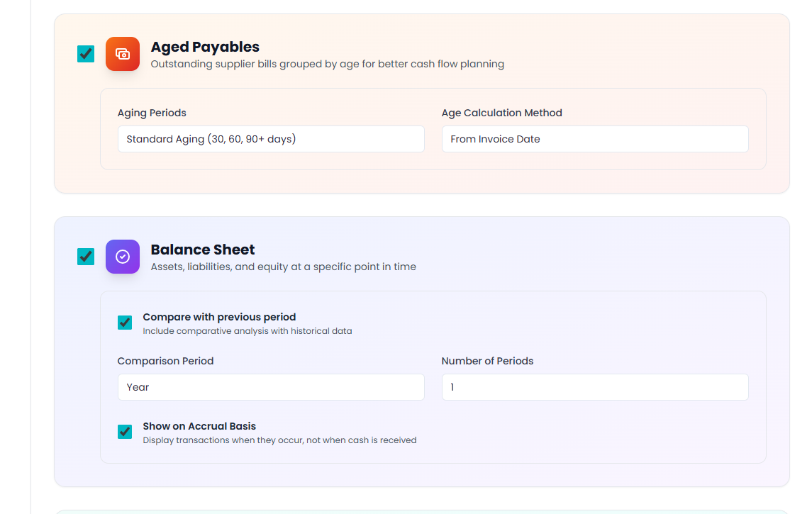Click the orange Aged Payables icon

[x=122, y=54]
